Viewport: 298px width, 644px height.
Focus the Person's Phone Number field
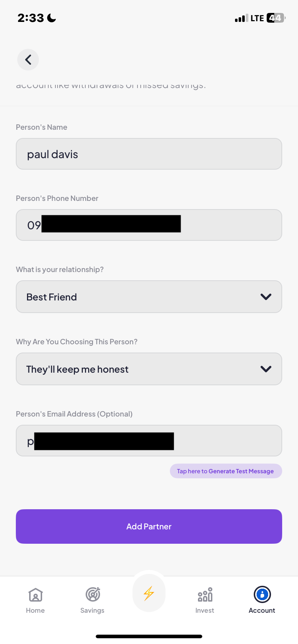click(230, 225)
